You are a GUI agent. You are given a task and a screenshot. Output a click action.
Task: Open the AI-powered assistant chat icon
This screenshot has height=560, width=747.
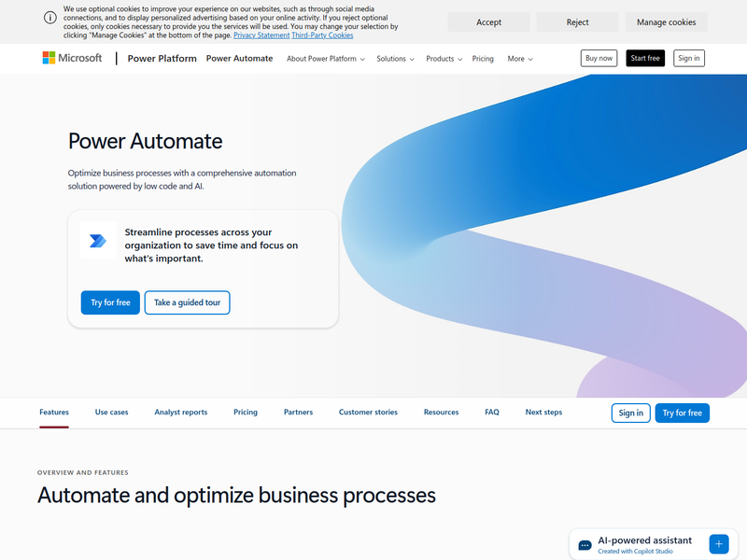point(585,545)
